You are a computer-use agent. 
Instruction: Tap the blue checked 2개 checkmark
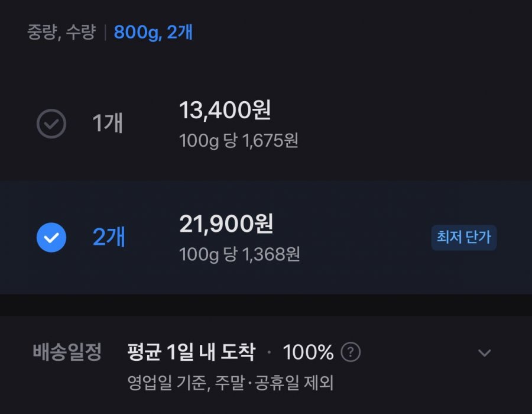coord(51,238)
